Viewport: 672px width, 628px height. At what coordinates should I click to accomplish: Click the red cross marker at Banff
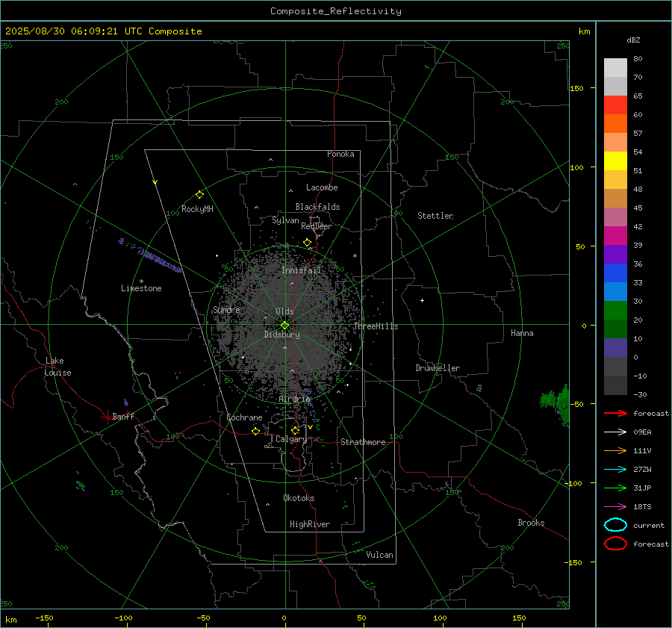(x=107, y=417)
